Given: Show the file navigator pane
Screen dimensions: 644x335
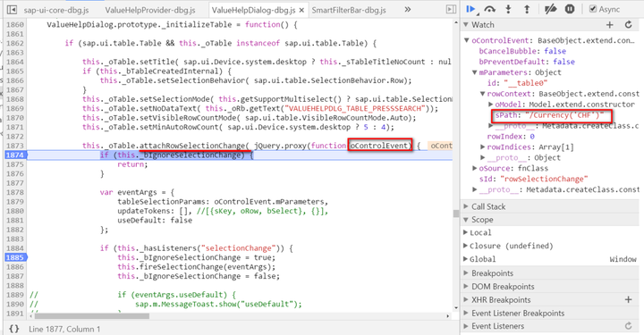Looking at the screenshot, I should pyautogui.click(x=12, y=10).
